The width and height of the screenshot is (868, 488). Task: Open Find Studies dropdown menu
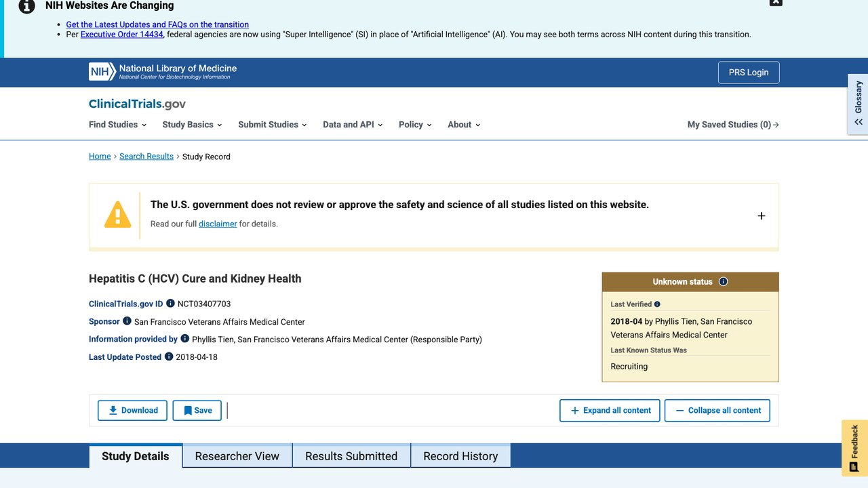coord(118,125)
